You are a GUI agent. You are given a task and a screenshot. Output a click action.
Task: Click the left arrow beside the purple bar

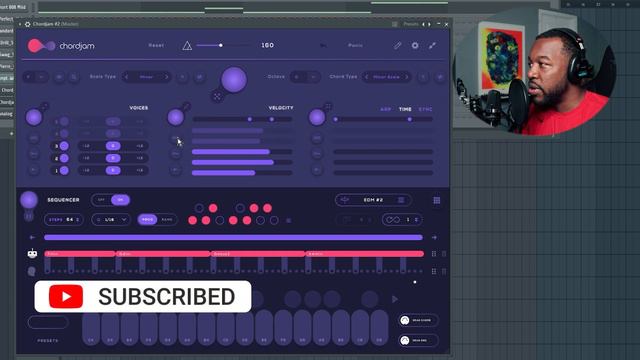(33, 237)
